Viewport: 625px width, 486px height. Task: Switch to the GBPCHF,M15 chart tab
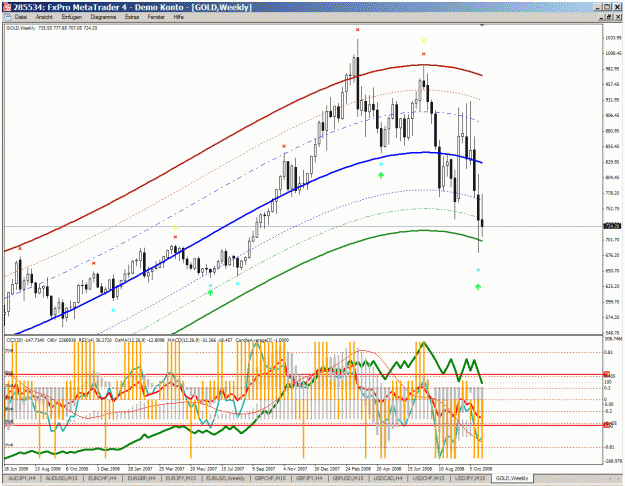(270, 478)
